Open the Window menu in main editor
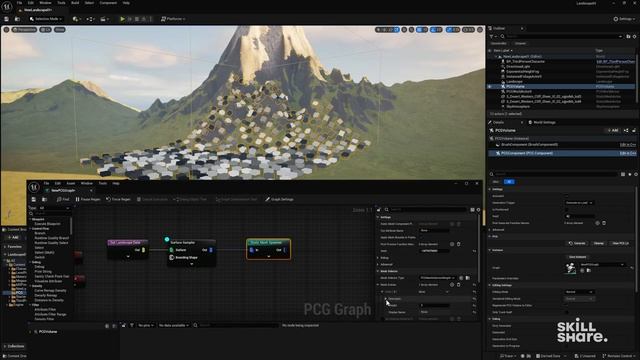 45,3
